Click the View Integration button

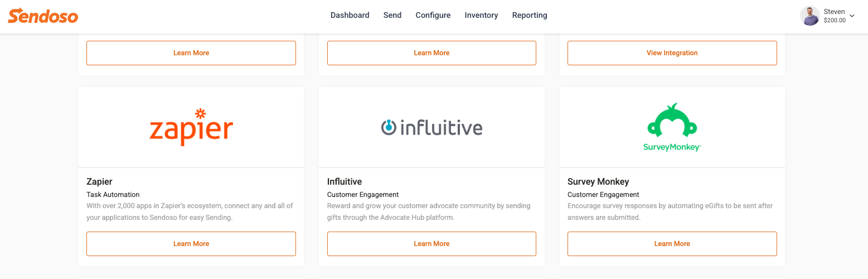672,53
